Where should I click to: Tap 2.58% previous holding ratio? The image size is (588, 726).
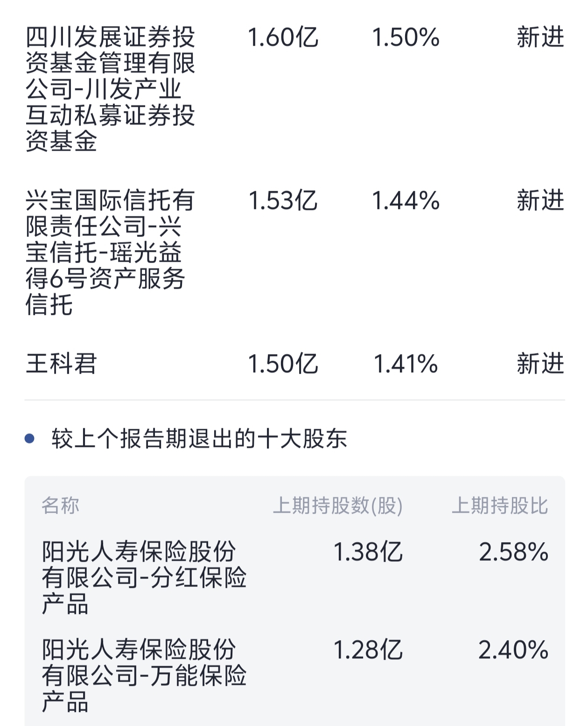coord(513,552)
